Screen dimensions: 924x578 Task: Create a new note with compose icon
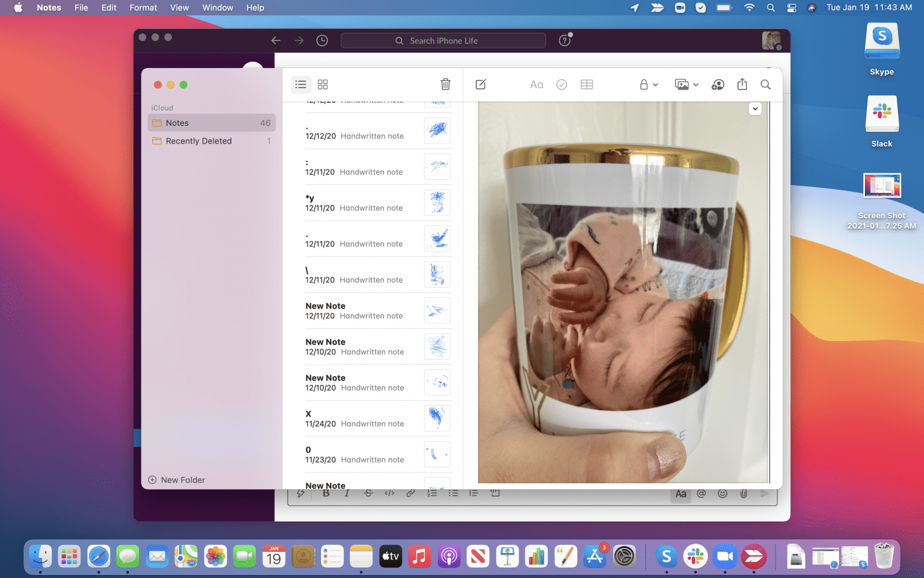point(480,84)
